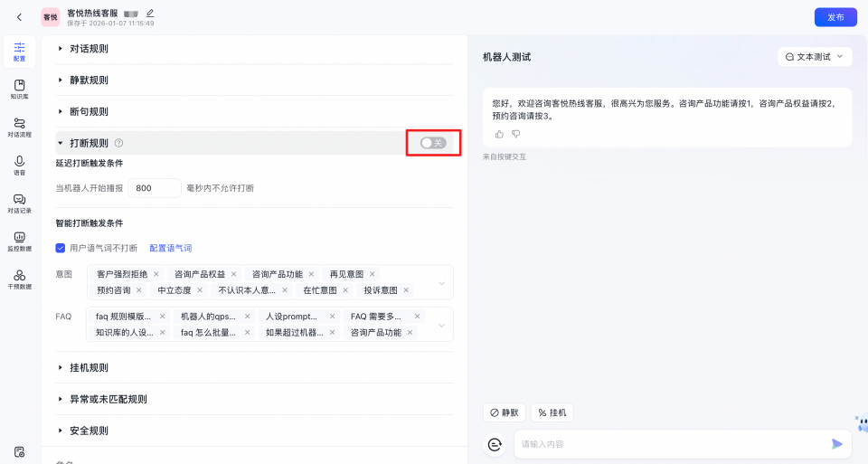Image resolution: width=868 pixels, height=464 pixels.
Task: Click the thumbs down icon under greeting
Action: tap(516, 134)
